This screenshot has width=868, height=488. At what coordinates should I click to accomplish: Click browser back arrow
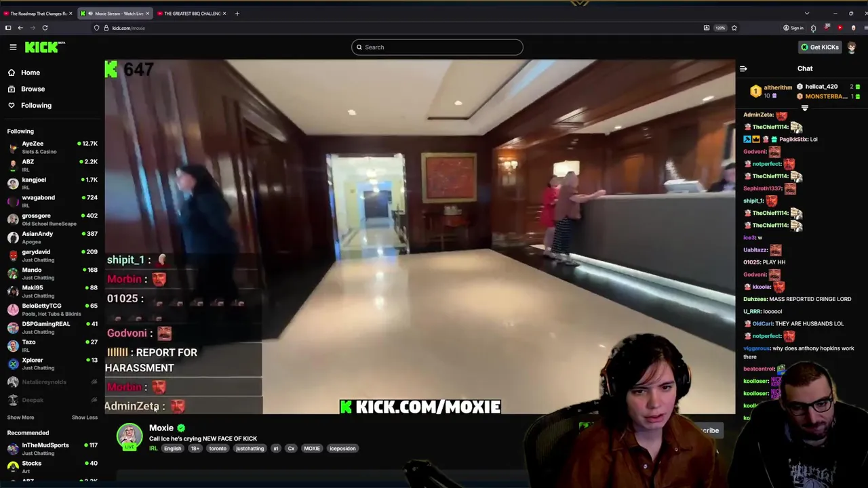(x=20, y=28)
